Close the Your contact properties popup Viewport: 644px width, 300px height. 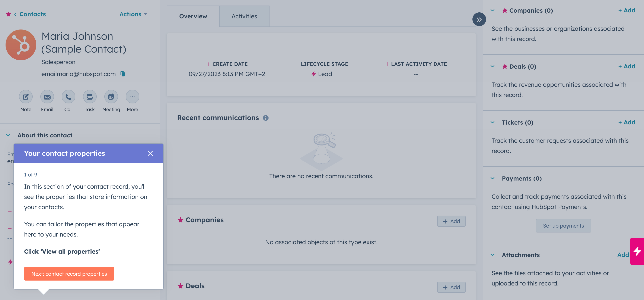coord(150,153)
